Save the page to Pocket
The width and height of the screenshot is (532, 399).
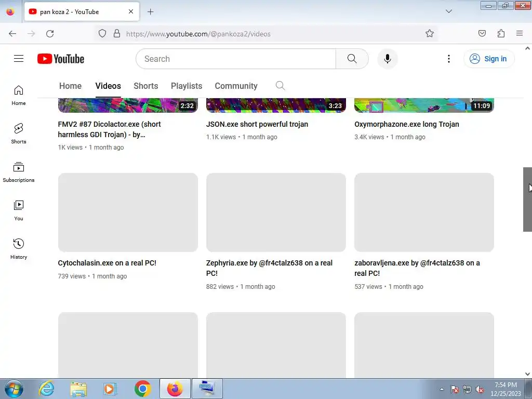click(x=482, y=33)
